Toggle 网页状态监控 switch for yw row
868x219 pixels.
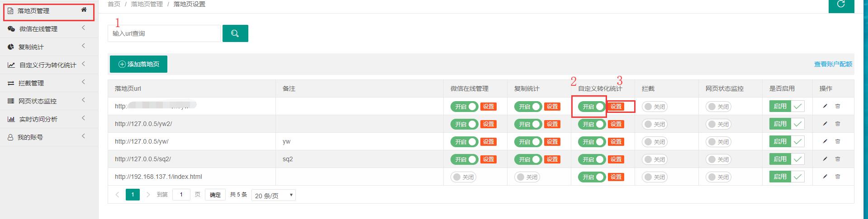tap(718, 142)
